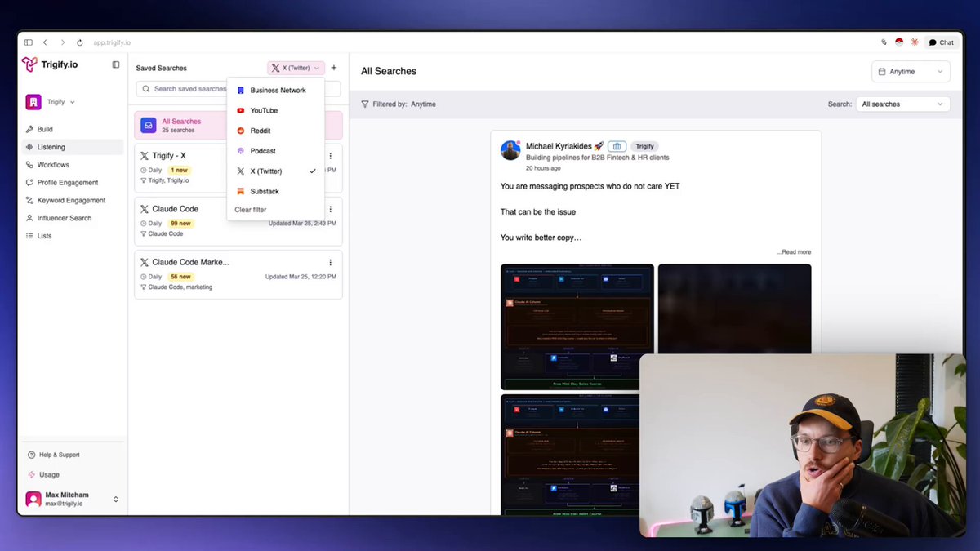Viewport: 980px width, 551px height.
Task: Select Listening in the sidebar
Action: (72, 147)
